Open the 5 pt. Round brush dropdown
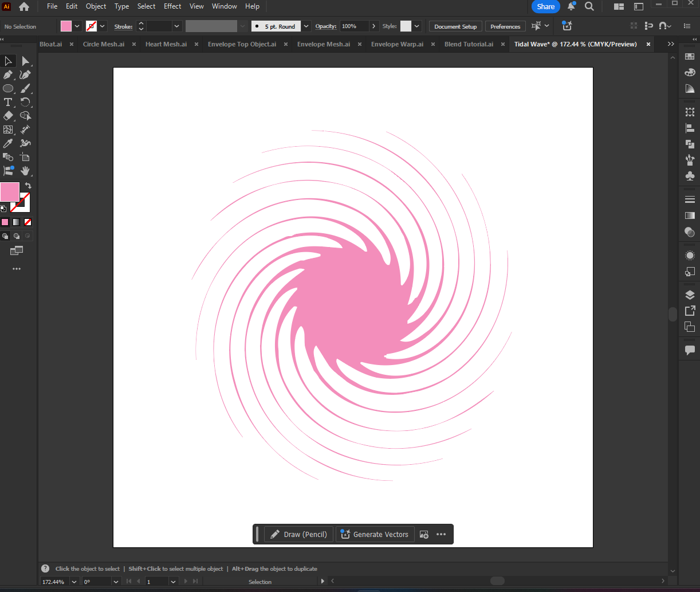 (306, 26)
